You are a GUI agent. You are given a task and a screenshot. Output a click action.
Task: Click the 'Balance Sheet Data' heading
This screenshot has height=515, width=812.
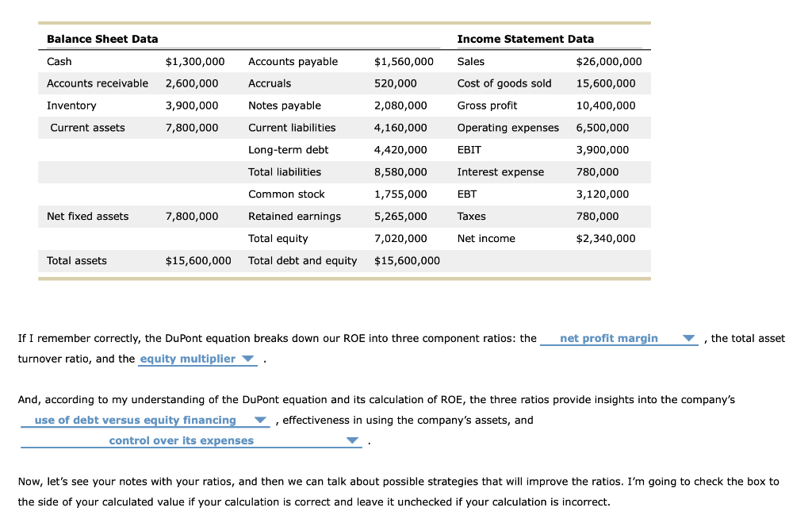(x=102, y=40)
